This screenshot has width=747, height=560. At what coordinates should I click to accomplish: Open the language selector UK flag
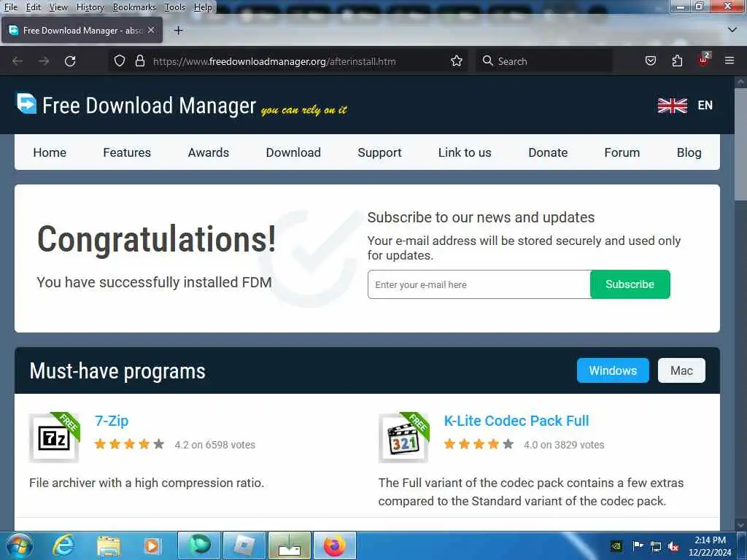(672, 105)
